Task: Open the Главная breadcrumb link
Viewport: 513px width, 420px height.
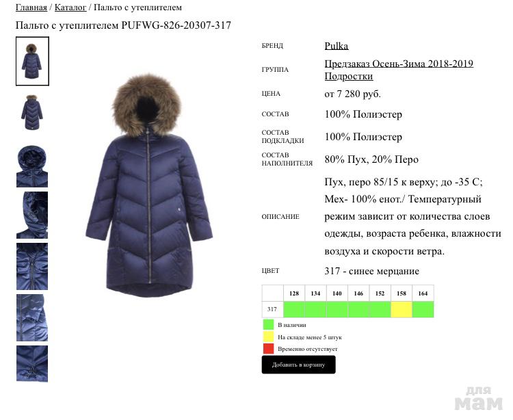Action: [31, 8]
